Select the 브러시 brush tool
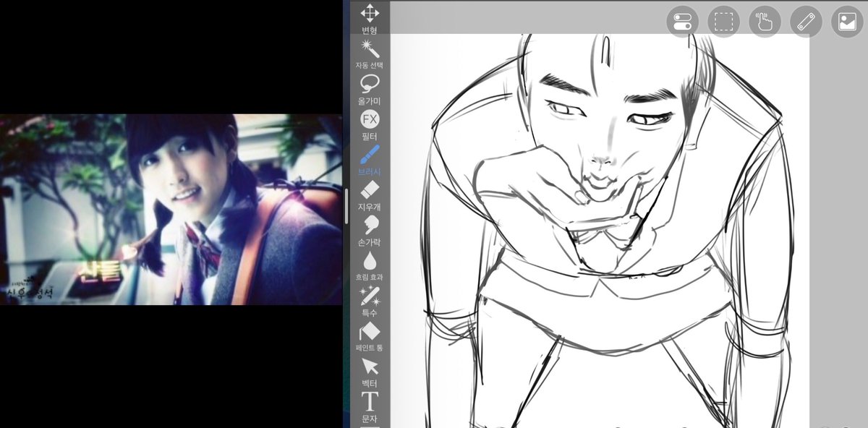This screenshot has width=868, height=428. (x=370, y=160)
